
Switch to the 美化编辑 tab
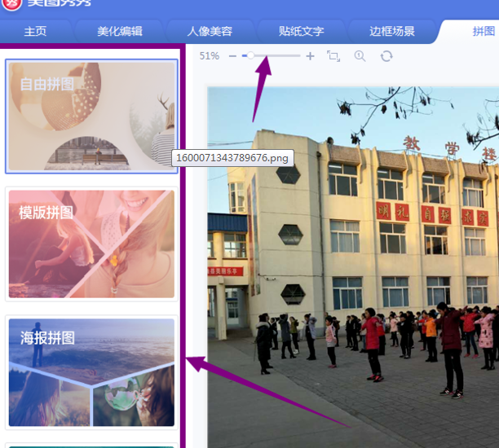(120, 32)
